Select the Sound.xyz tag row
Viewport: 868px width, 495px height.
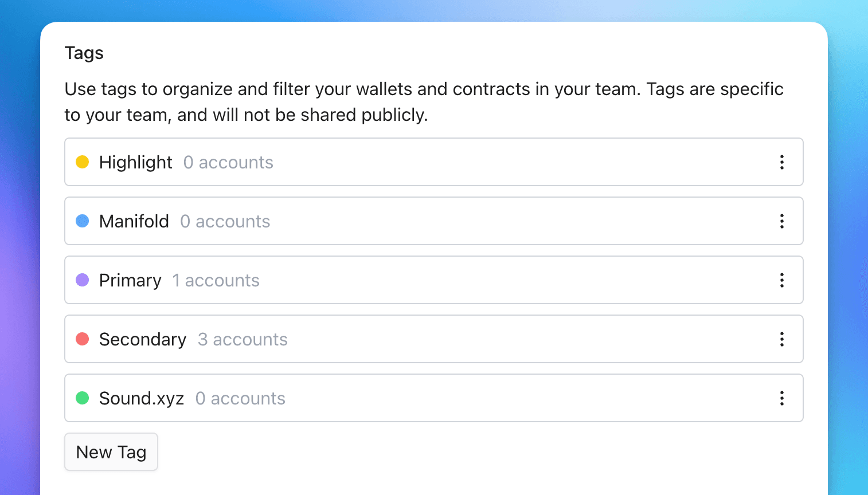click(401, 398)
